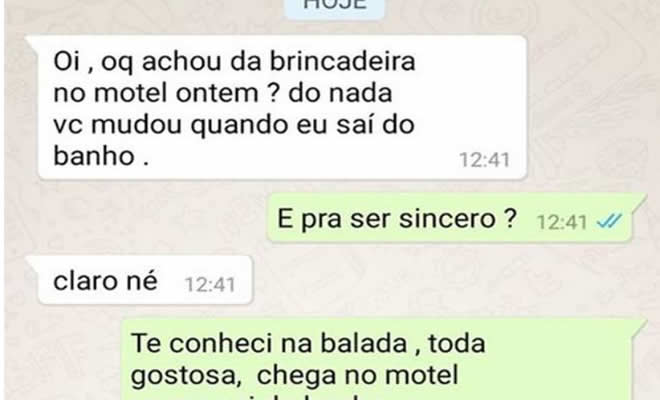Select the 'E pra ser sincero ?' message
The width and height of the screenshot is (660, 400).
click(x=450, y=218)
